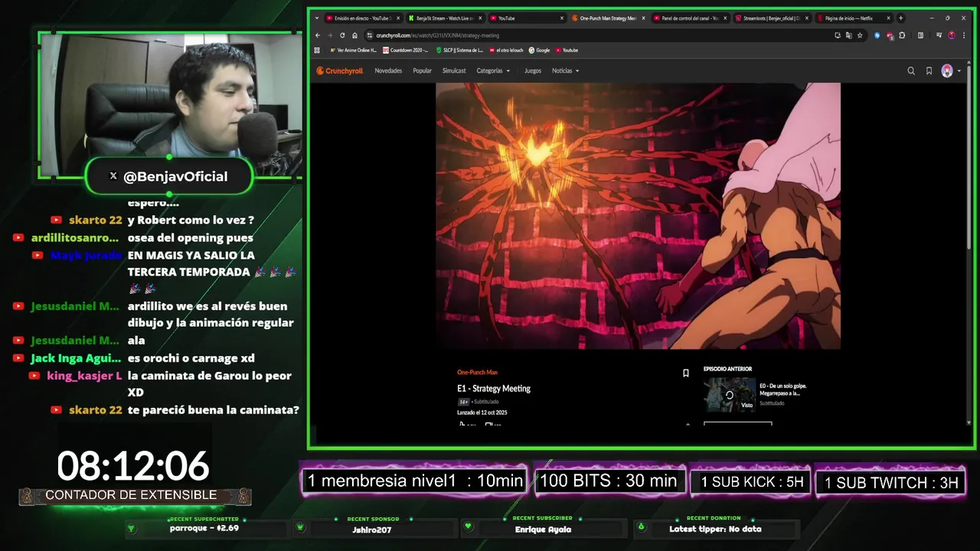Open Crunchyroll watchlist bookmark icon in header
The image size is (980, 551).
point(929,71)
